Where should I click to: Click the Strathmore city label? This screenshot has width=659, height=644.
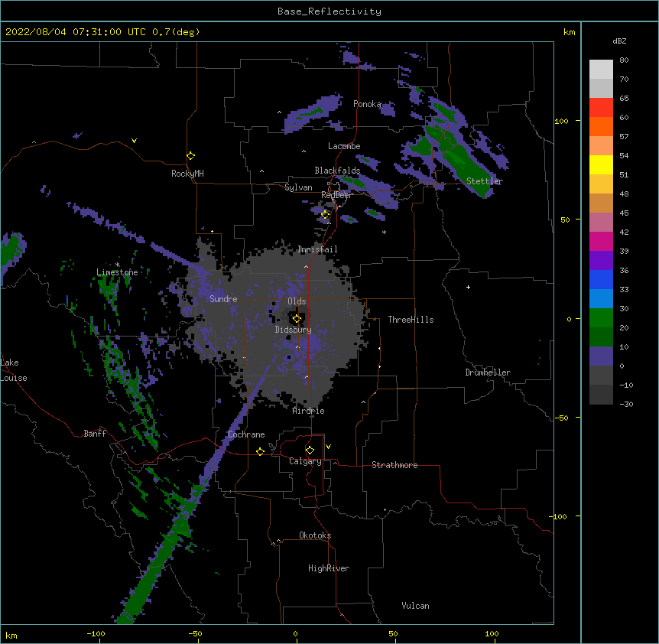coord(394,465)
